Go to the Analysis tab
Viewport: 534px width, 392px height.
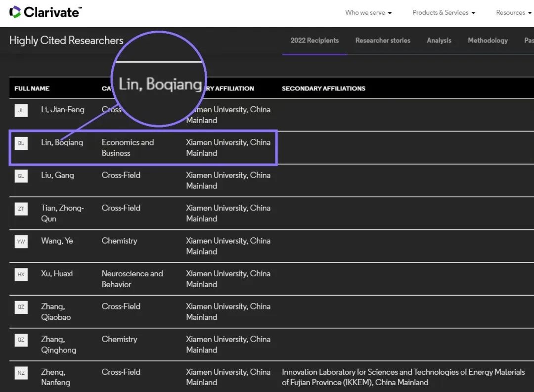click(439, 41)
